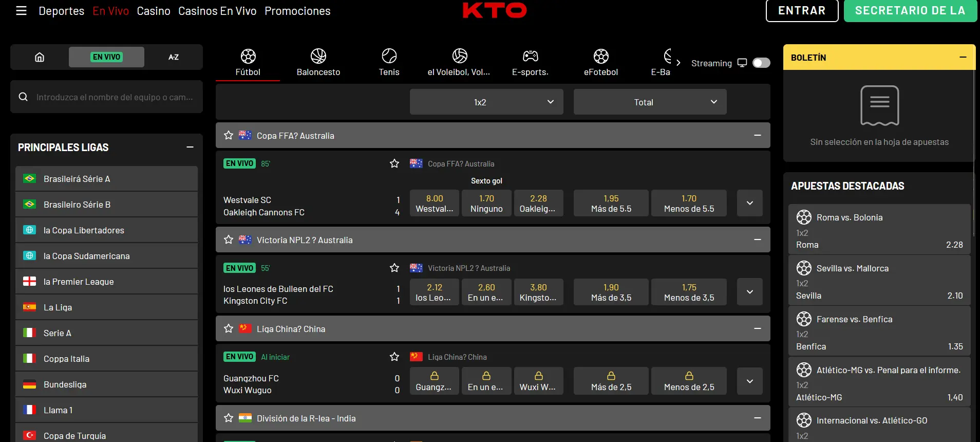Open the En Vivo menu item
Screen dimensions: 980x442
pos(110,11)
